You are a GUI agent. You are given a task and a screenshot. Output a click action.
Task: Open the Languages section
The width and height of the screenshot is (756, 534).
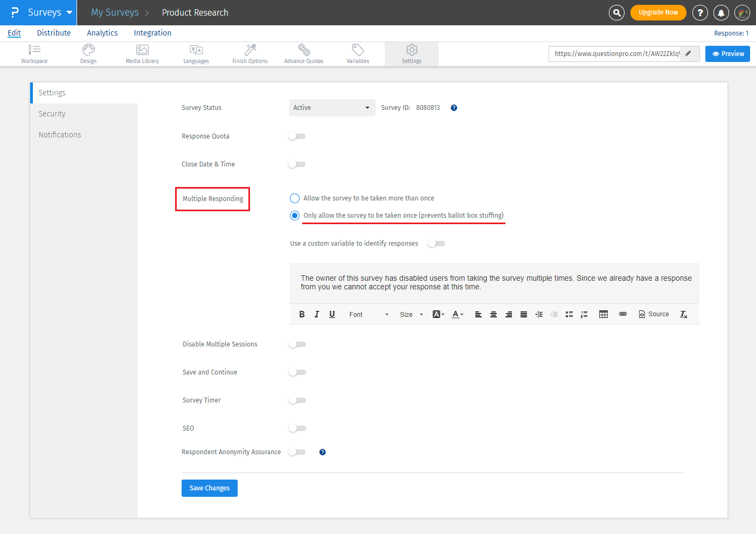tap(196, 53)
